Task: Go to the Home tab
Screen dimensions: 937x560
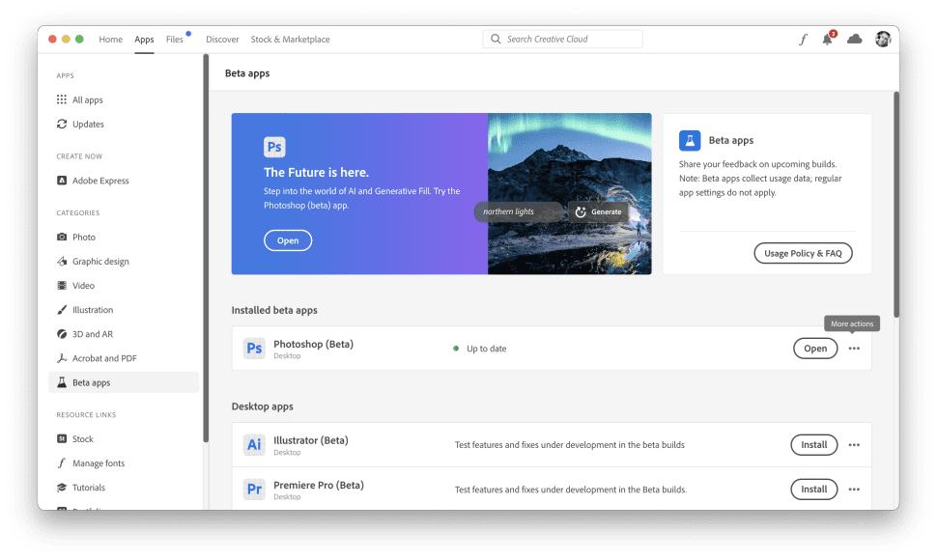Action: pos(110,39)
